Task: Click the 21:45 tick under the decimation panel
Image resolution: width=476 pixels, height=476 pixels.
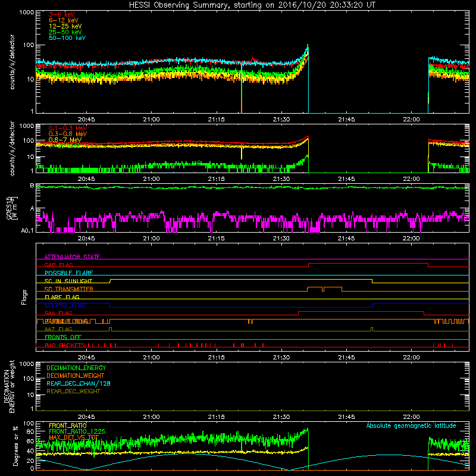Action: 346,417
